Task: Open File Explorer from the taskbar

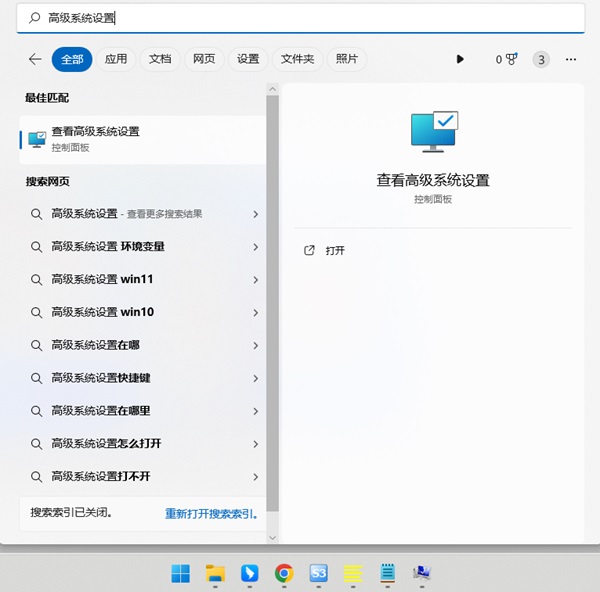Action: click(x=215, y=573)
